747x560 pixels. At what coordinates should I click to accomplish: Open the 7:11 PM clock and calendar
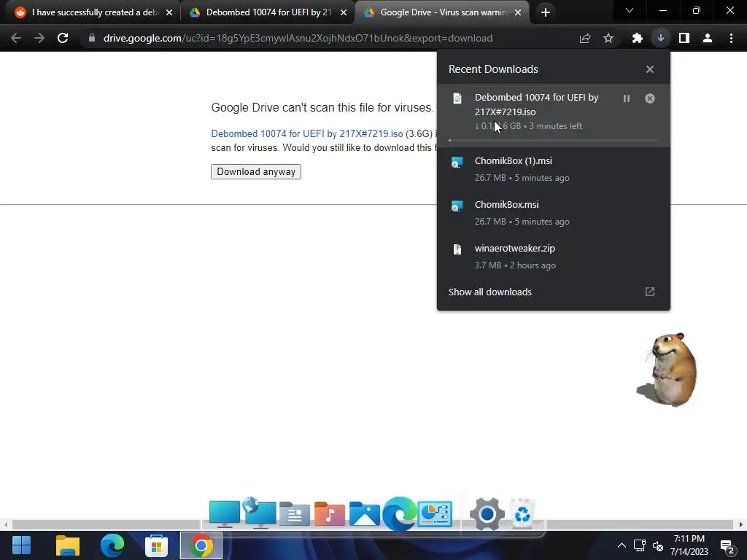pos(689,545)
